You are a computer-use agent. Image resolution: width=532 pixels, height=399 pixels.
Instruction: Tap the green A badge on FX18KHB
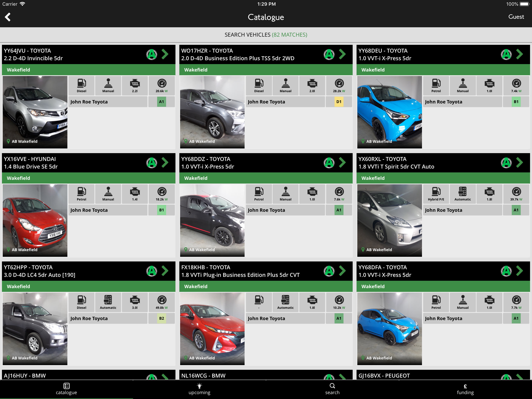click(329, 271)
